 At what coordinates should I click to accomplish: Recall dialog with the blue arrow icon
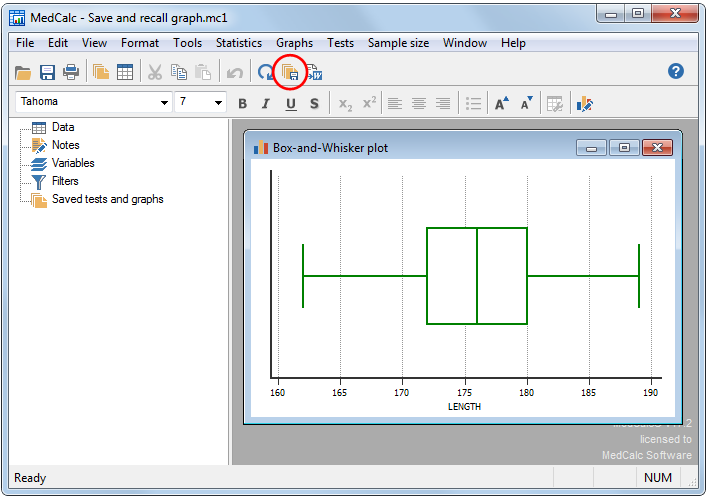(265, 72)
